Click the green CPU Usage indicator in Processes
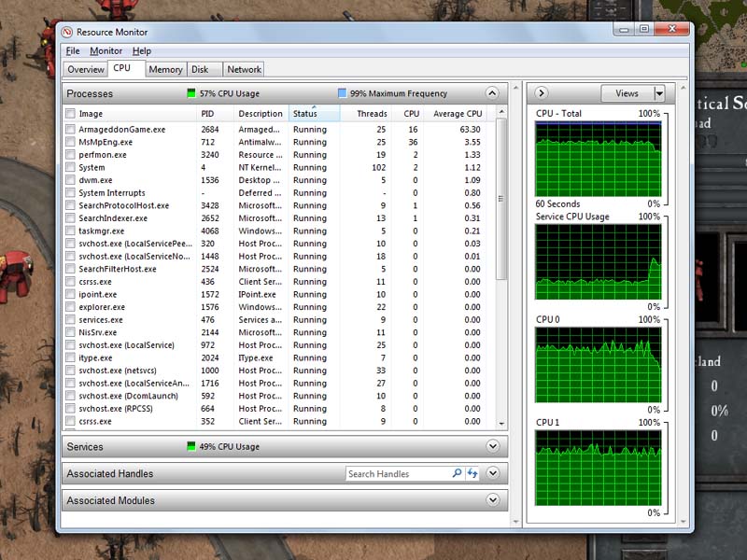Screen dimensions: 747x560 (x=191, y=93)
